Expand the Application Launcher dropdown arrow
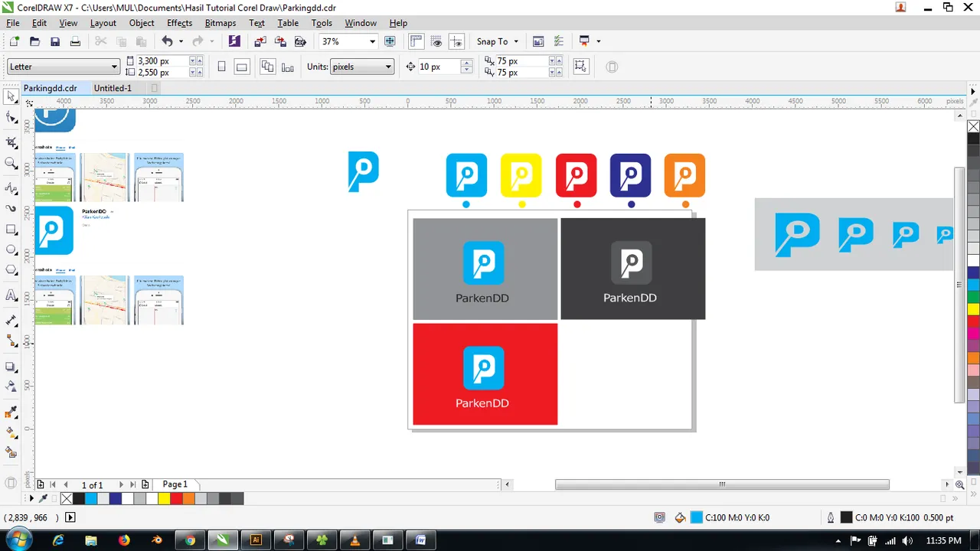 [598, 41]
